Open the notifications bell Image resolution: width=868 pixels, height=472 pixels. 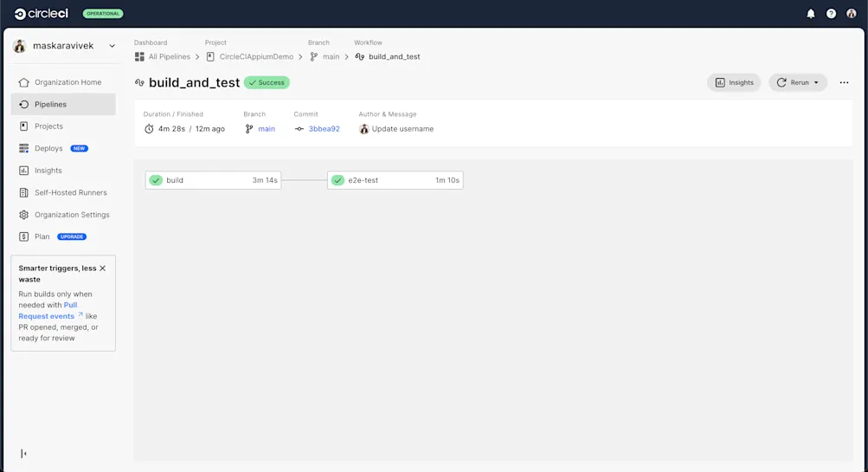point(810,14)
